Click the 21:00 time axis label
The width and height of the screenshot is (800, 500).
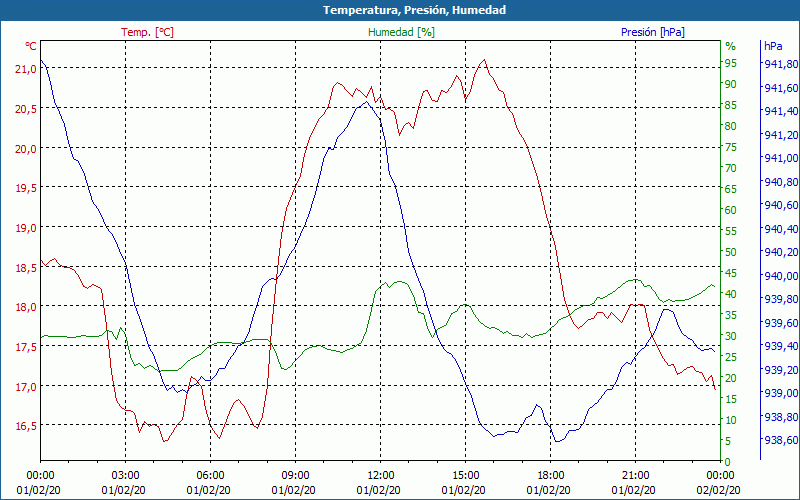635,477
